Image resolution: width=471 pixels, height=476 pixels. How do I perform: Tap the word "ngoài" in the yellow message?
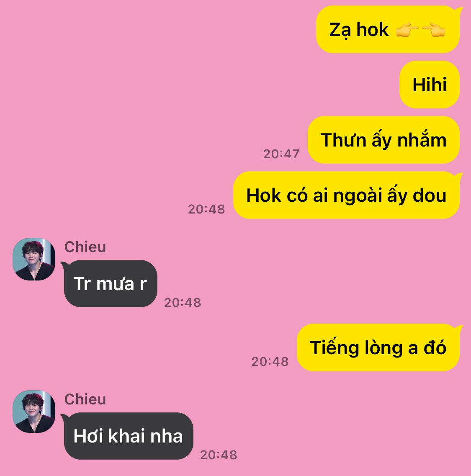click(x=358, y=196)
